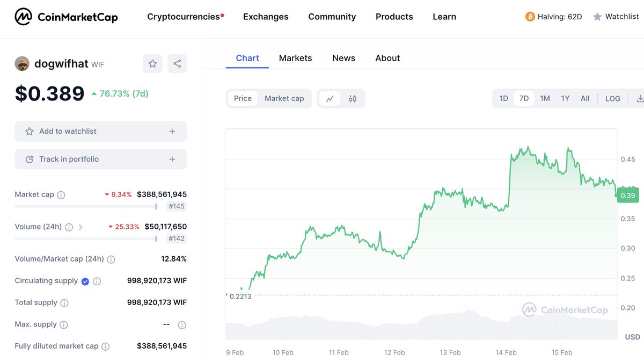
Task: Open Learn menu
Action: [444, 17]
